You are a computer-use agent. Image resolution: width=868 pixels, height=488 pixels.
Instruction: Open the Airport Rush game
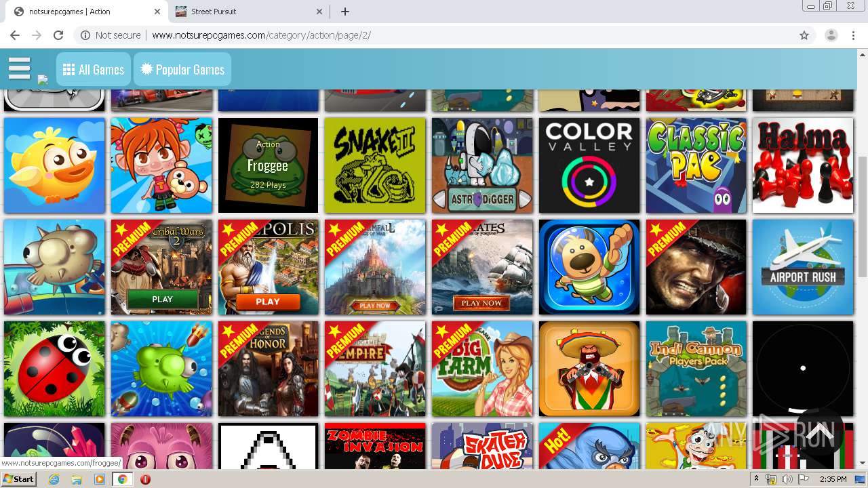[x=803, y=267]
